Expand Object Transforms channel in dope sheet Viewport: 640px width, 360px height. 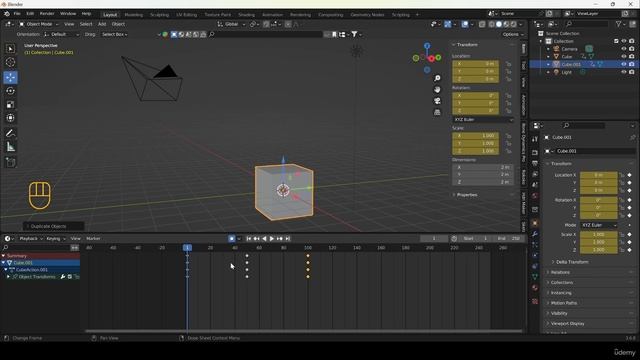pos(8,277)
